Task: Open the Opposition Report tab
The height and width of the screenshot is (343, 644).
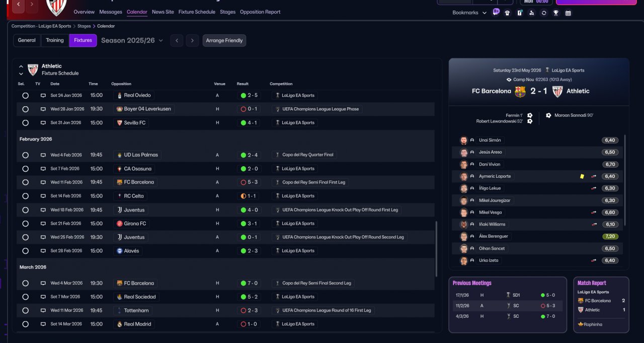Action: pyautogui.click(x=260, y=12)
